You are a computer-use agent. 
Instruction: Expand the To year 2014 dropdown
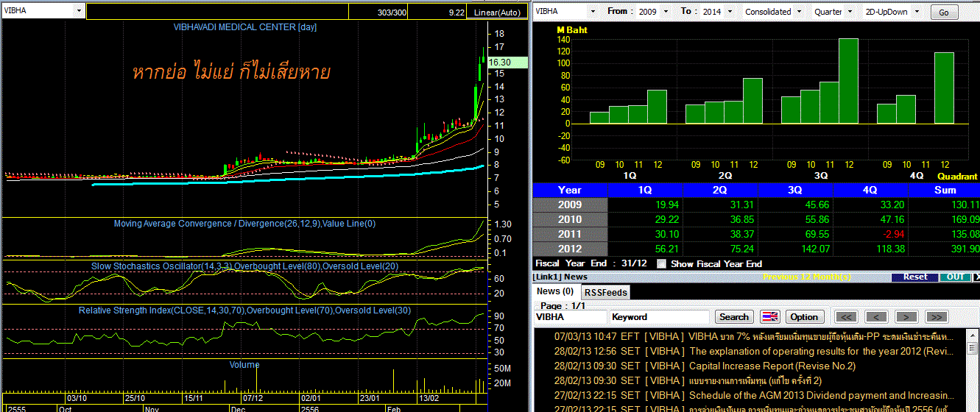click(728, 12)
